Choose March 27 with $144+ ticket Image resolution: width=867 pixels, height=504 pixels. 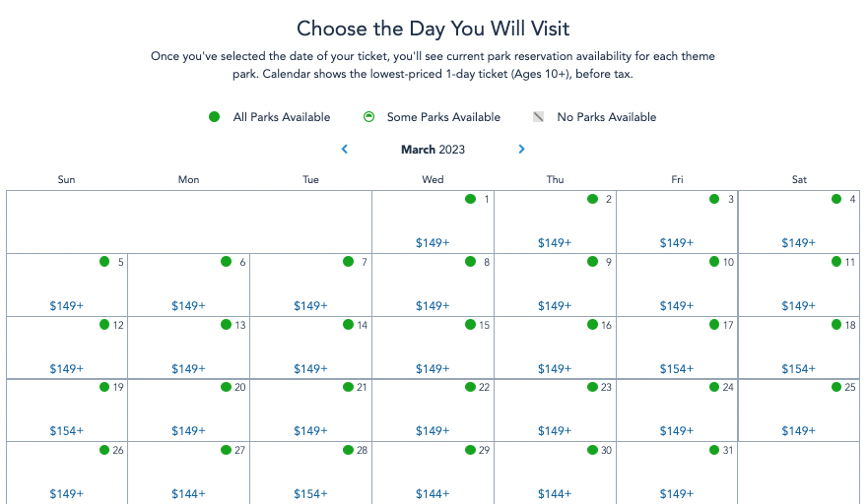click(x=188, y=472)
